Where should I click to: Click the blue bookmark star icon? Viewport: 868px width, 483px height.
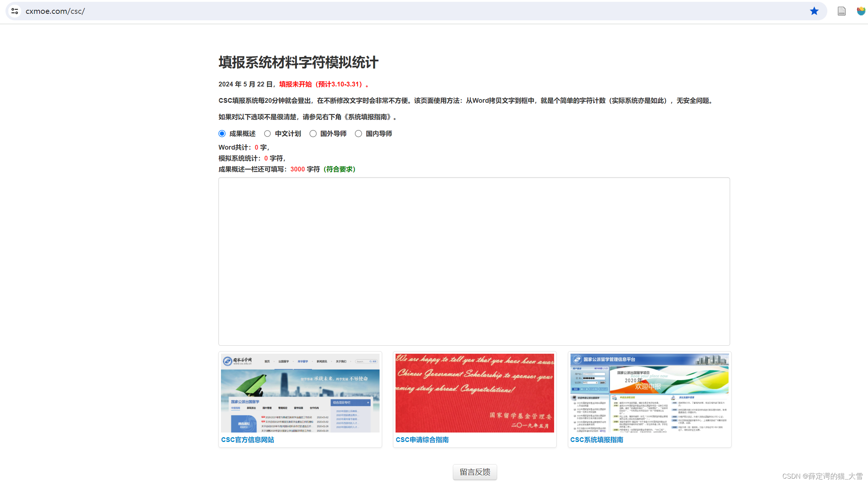(814, 11)
